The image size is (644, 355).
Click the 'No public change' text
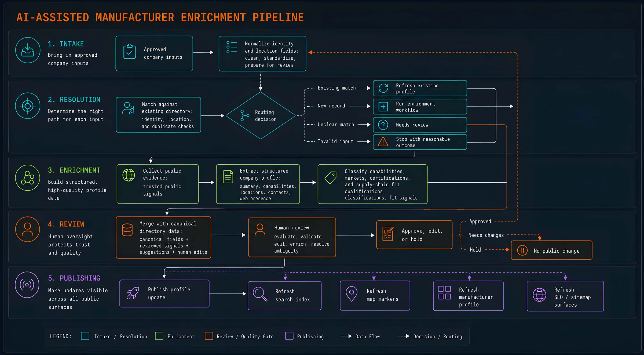coord(557,251)
